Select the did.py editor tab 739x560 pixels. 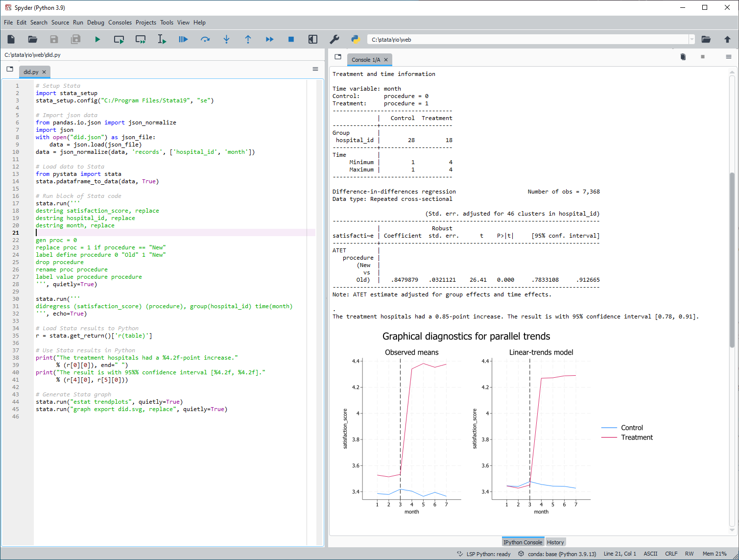(31, 72)
